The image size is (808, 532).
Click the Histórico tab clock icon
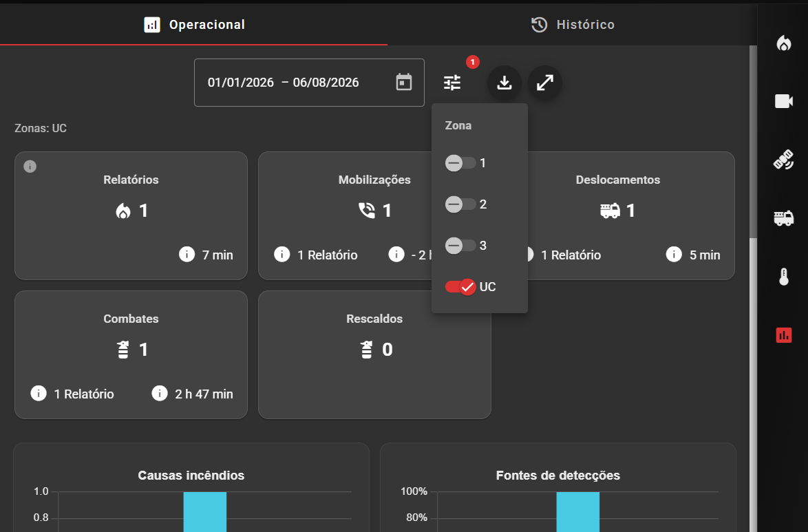(x=539, y=25)
